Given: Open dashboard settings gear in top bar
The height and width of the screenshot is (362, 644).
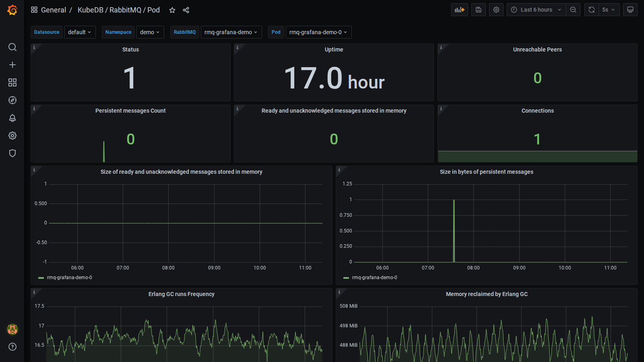Looking at the screenshot, I should pos(496,10).
